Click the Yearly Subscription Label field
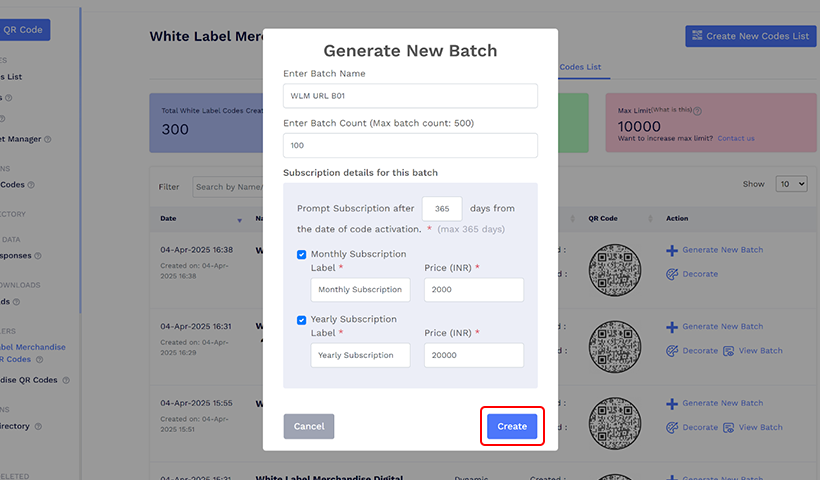 360,355
